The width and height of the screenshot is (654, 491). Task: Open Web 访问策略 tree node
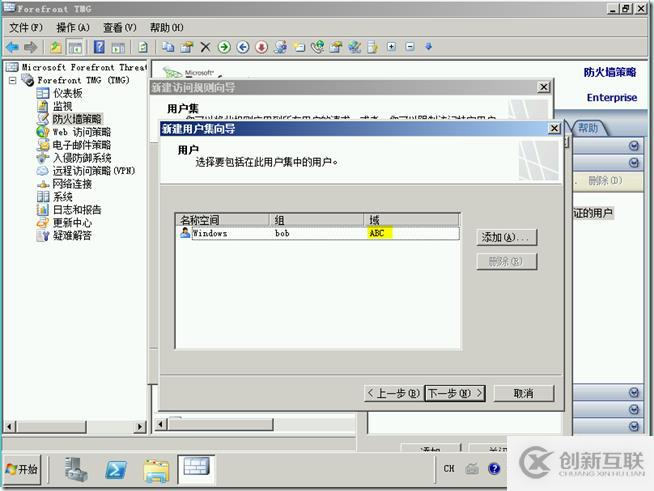(x=82, y=132)
